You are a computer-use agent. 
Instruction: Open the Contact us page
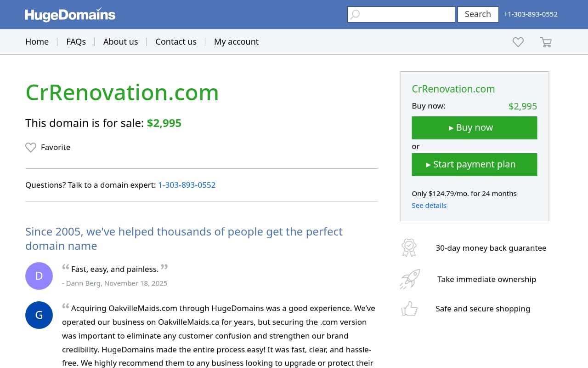(x=176, y=42)
